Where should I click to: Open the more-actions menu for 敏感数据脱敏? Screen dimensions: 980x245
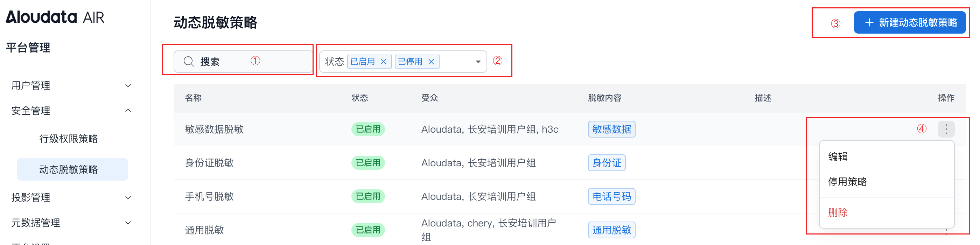tap(946, 129)
